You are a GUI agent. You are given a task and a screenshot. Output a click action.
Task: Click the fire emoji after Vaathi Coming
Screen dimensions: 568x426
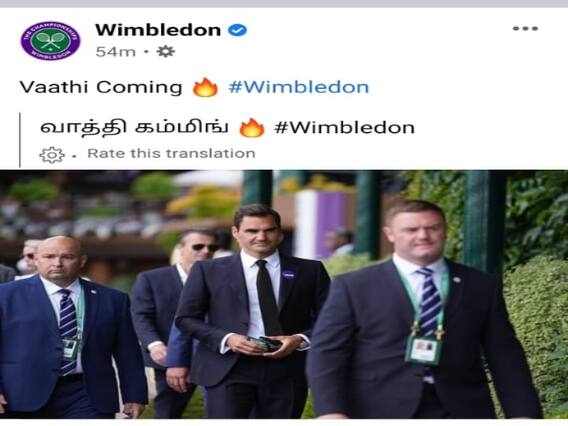click(205, 87)
